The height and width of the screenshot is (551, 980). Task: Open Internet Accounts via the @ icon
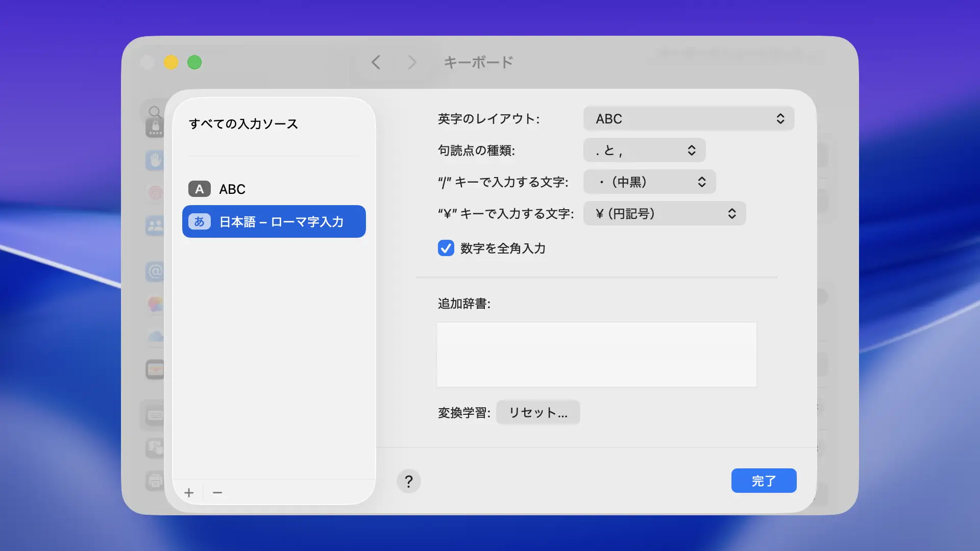pos(155,271)
